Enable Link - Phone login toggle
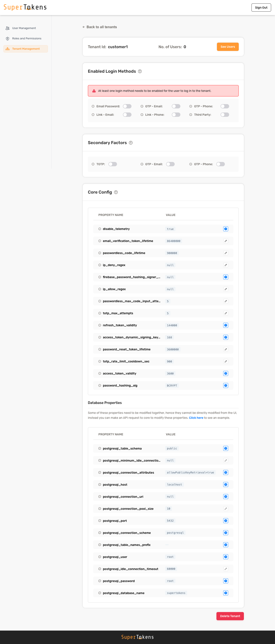Viewport: 275px width, 644px height. coord(176,115)
